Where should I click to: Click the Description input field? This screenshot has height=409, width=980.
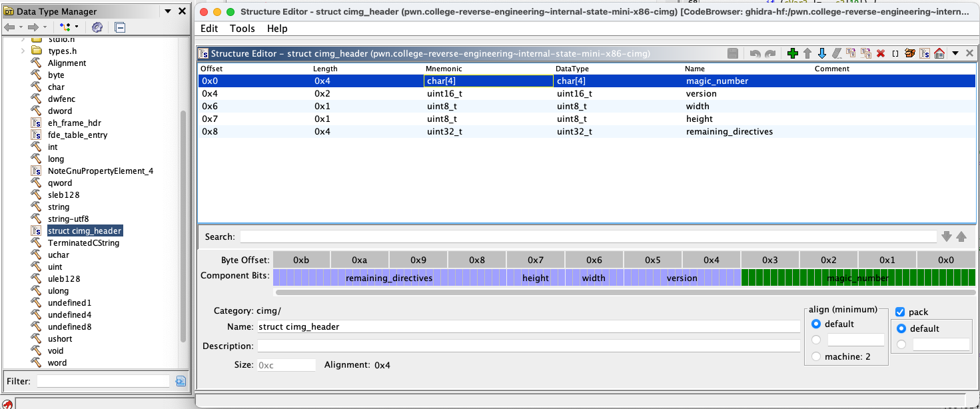528,346
